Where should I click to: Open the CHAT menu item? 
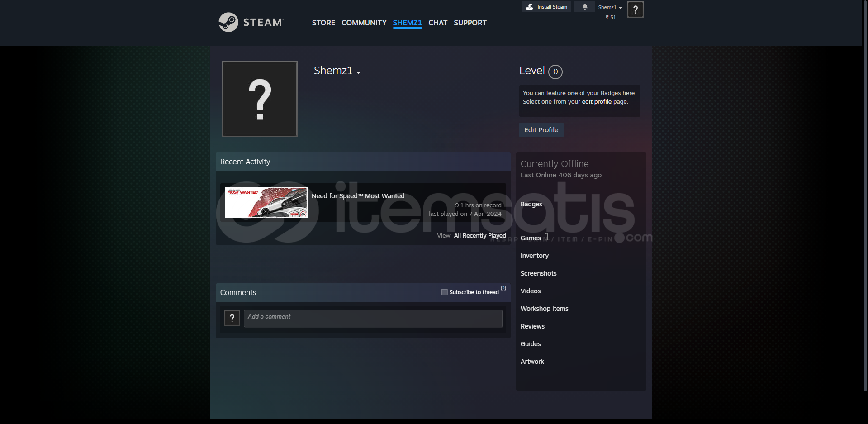point(438,23)
